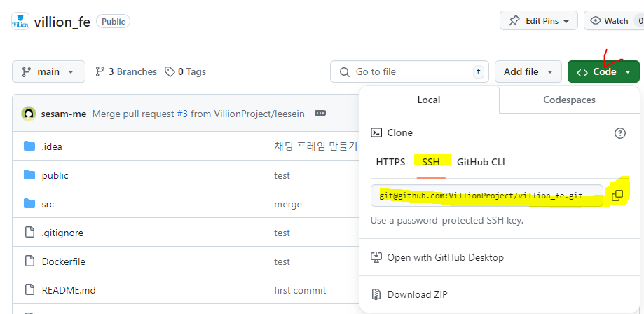Focus the Go to file search field
Viewport: 644px width, 314px height.
409,71
